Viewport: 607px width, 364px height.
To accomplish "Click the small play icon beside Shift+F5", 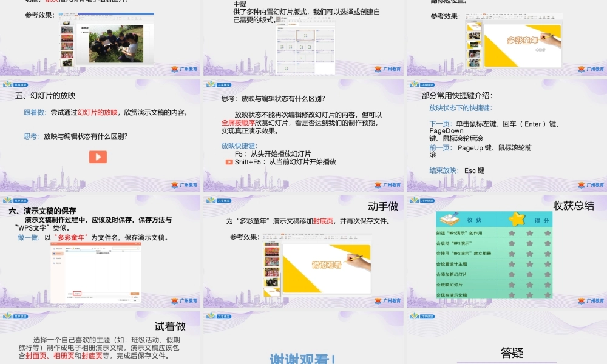I will (229, 162).
